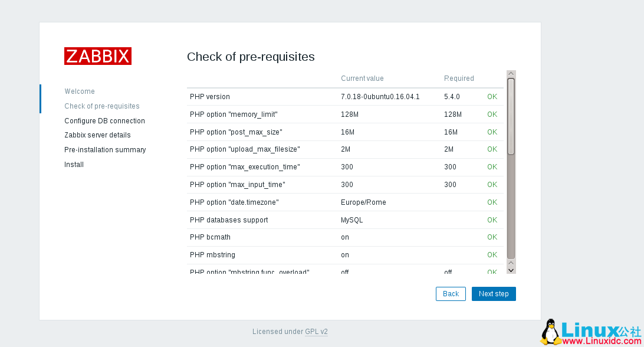The height and width of the screenshot is (347, 644).
Task: Click the Europe/Rome timezone value
Action: [x=363, y=202]
